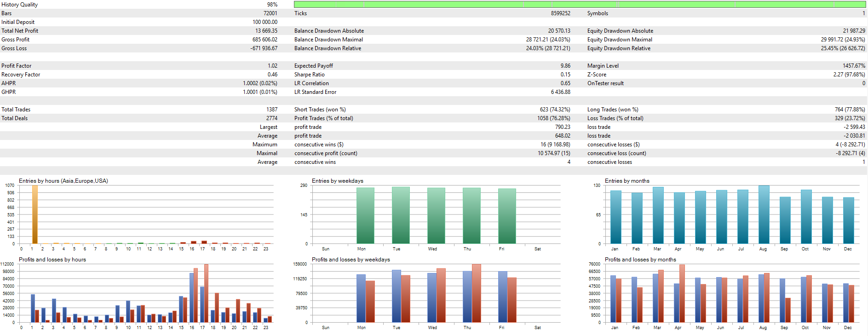Click red hour 17 bar in Profits and losses by hours
Image resolution: width=868 pixels, height=336 pixels.
206,293
